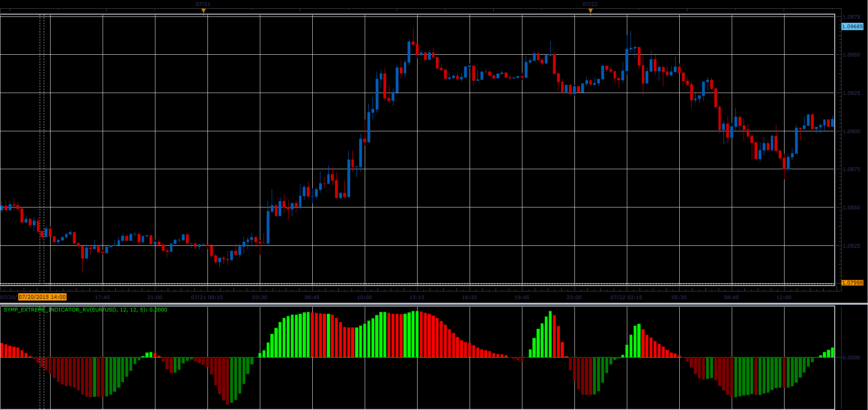Click the orange 07/20/2015 14:00 time label
Viewport: 868px width, 410px height.
coord(42,297)
